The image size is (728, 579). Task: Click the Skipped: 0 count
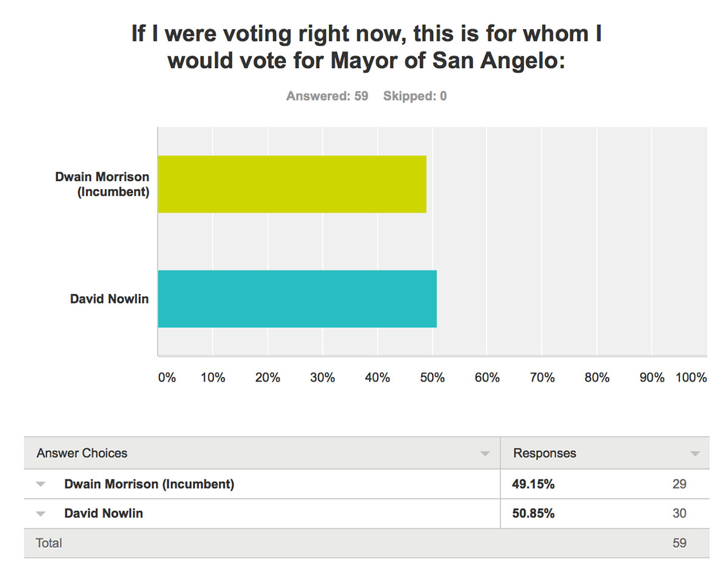[415, 95]
